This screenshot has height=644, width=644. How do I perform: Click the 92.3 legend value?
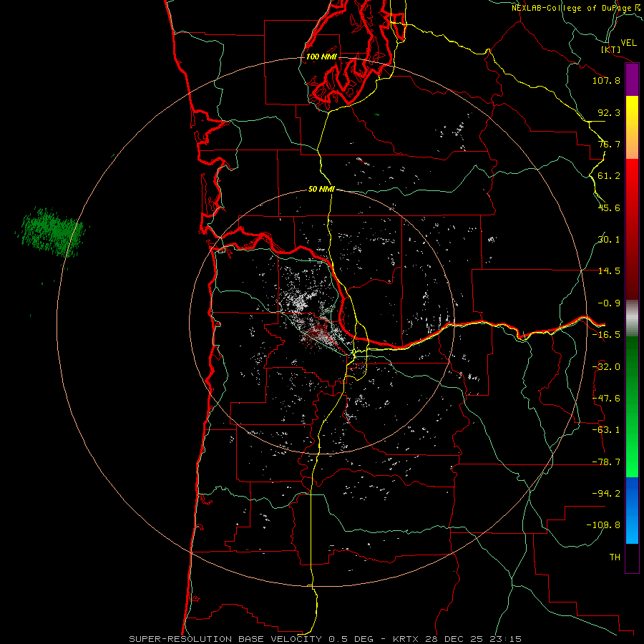pyautogui.click(x=609, y=112)
